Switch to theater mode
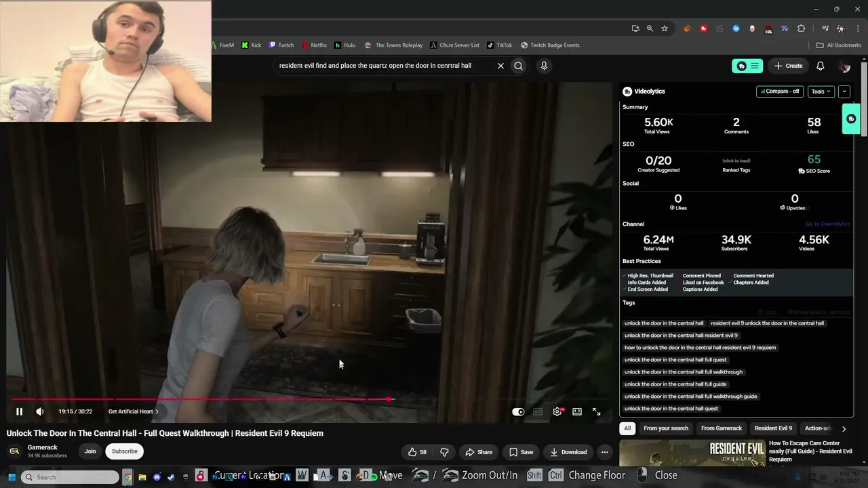The image size is (868, 488). tap(577, 411)
